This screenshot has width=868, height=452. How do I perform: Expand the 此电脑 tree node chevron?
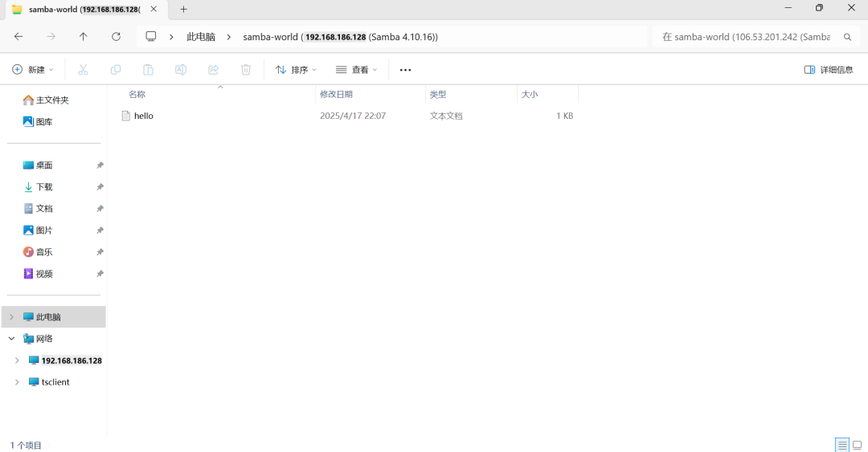(x=11, y=317)
